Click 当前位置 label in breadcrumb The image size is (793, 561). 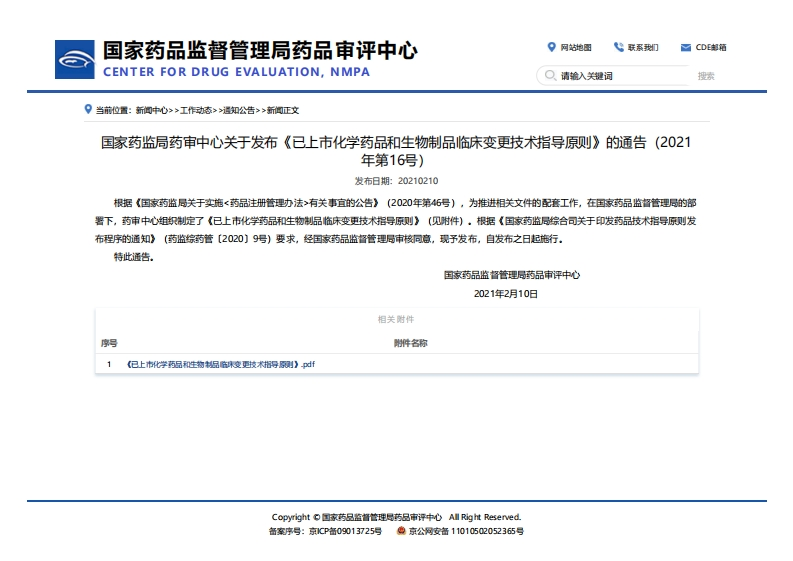(x=113, y=110)
